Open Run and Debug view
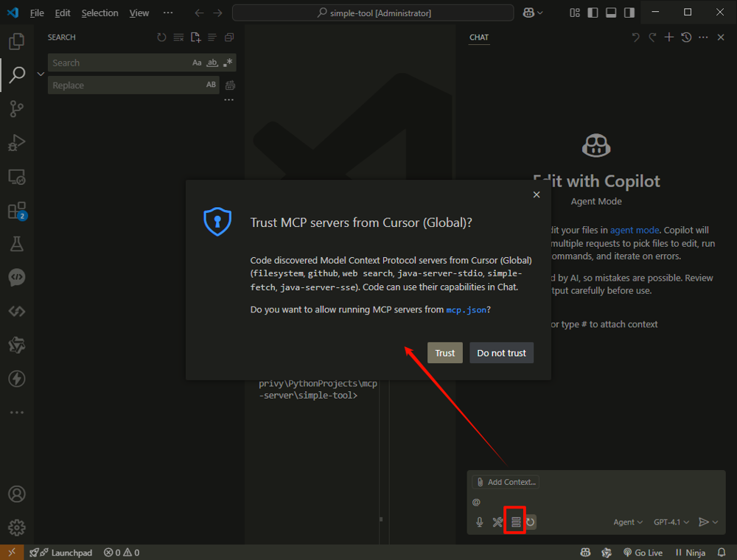Image resolution: width=737 pixels, height=560 pixels. [x=16, y=143]
